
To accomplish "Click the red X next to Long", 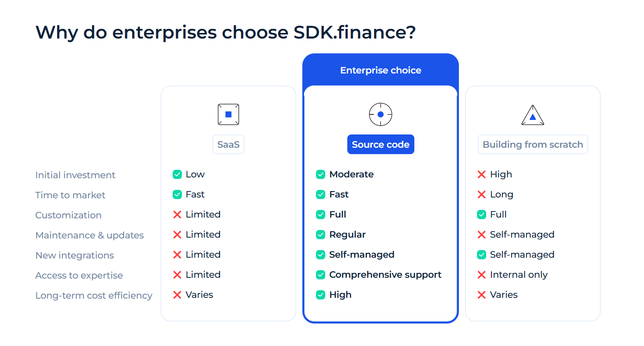I will (x=481, y=195).
